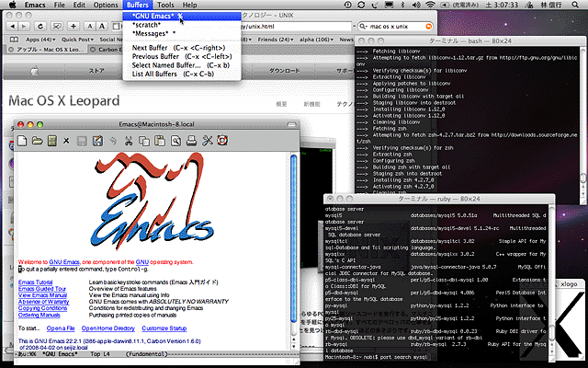The width and height of the screenshot is (588, 368).
Task: Choose Next Buffer menu entry
Action: 182,48
